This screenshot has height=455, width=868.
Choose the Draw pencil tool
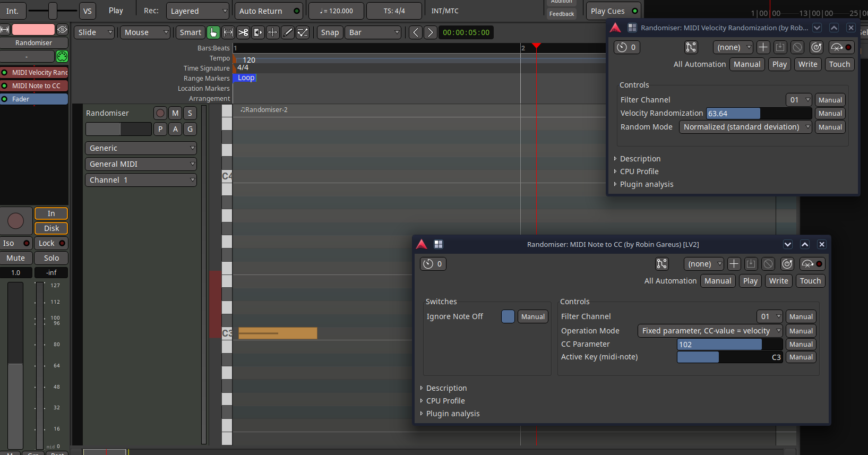[287, 32]
